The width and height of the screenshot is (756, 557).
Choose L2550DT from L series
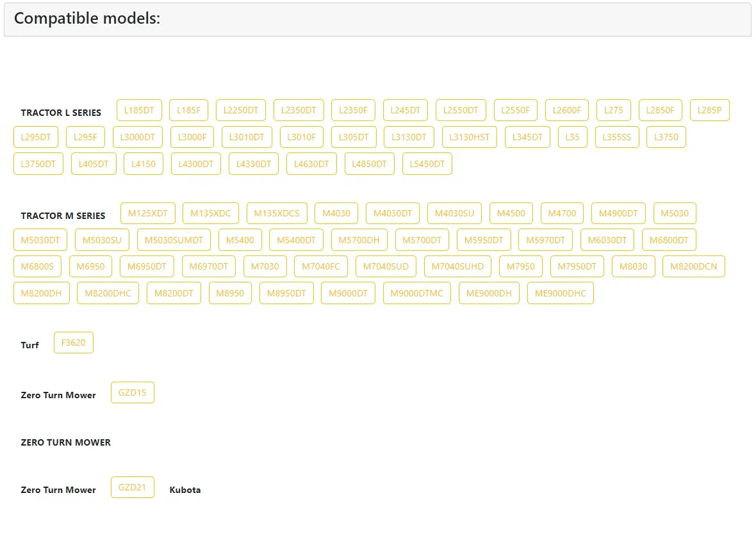pyautogui.click(x=461, y=110)
